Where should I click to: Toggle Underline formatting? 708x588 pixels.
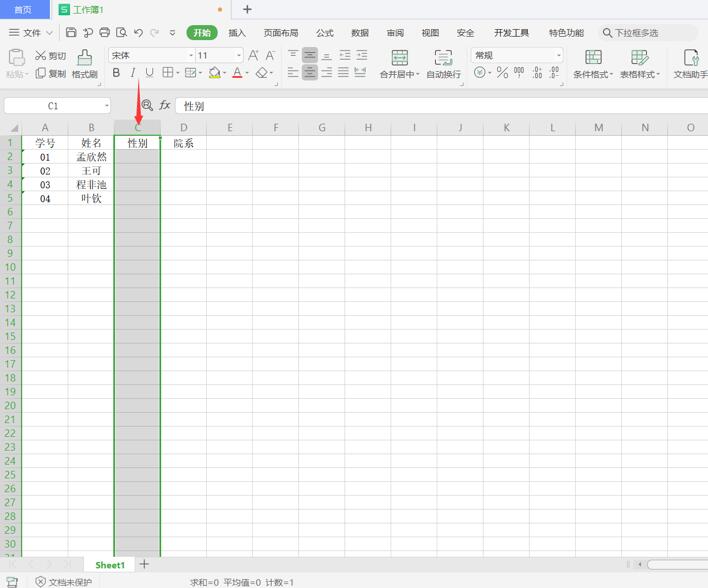tap(149, 73)
